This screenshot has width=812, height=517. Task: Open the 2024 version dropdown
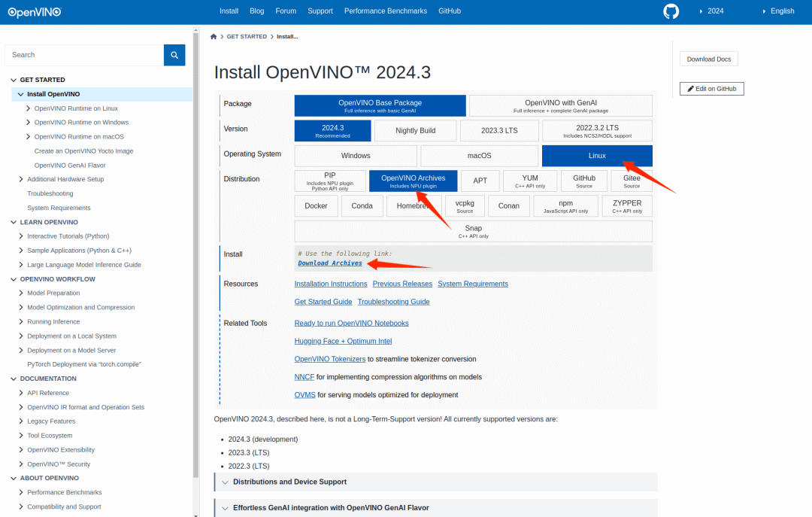tap(711, 11)
